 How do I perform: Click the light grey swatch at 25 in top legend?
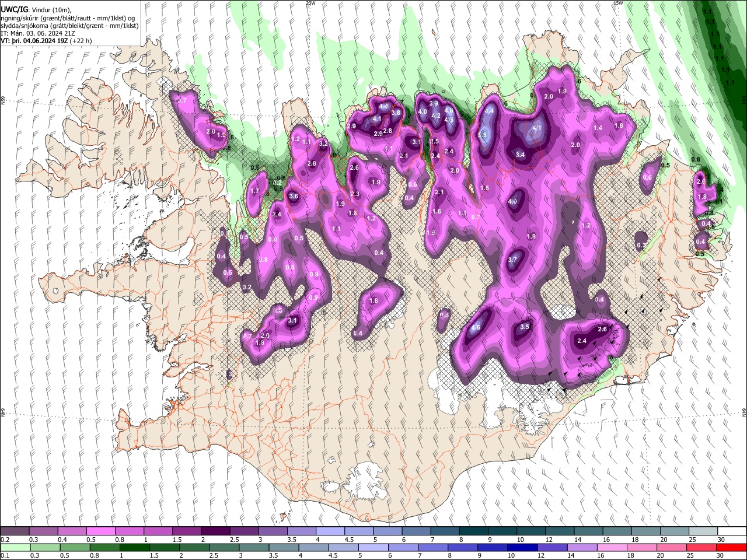point(703,531)
